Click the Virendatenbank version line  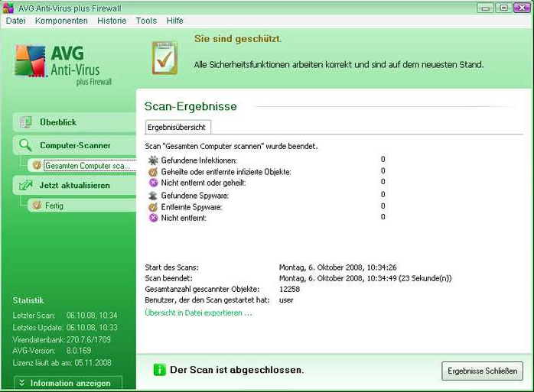(62, 339)
